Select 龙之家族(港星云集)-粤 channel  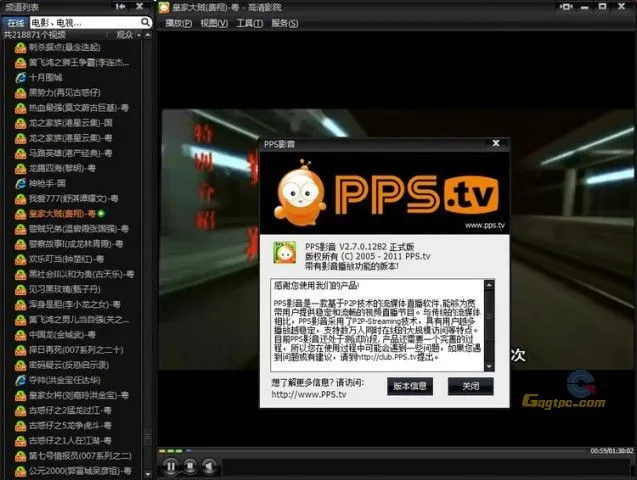(70, 138)
